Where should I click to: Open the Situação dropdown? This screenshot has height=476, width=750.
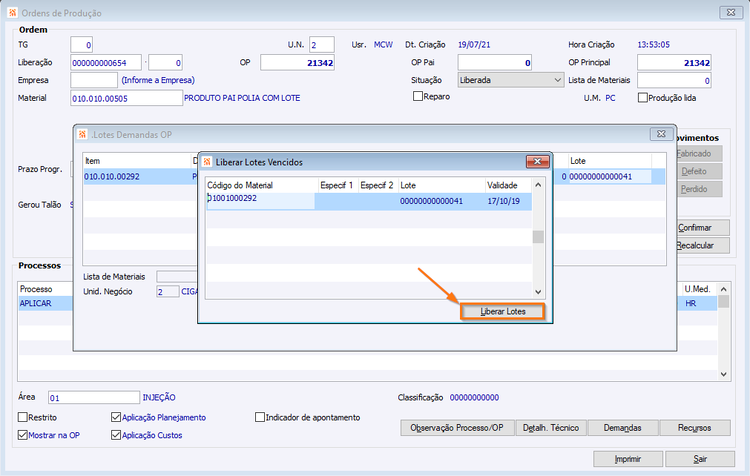[557, 80]
